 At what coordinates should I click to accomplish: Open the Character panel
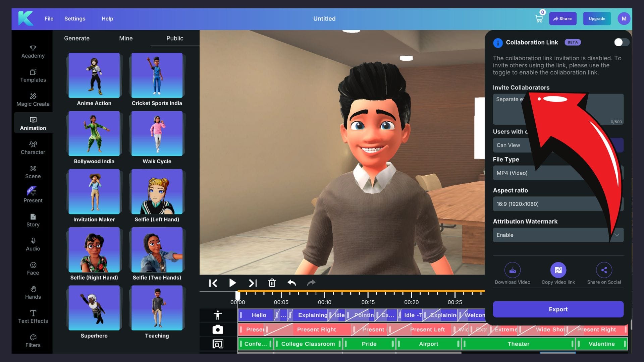coord(33,147)
